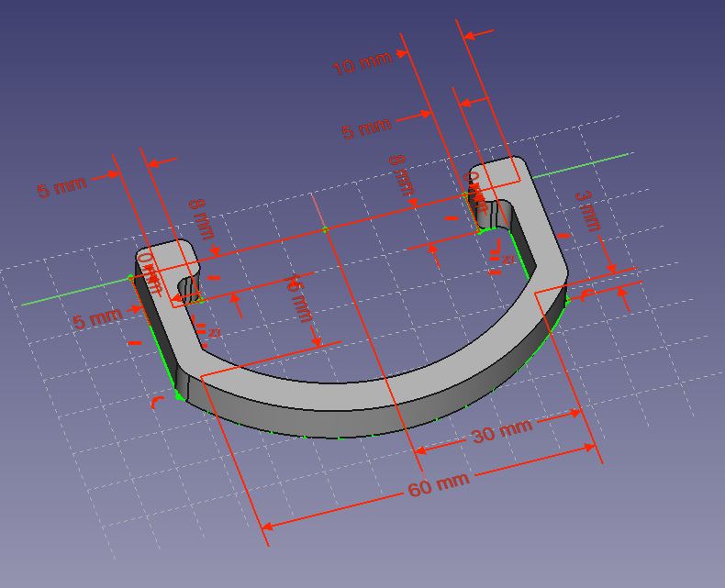Select the 5 mm label beside left arm
Image resolution: width=725 pixels, height=588 pixels.
pos(97,318)
